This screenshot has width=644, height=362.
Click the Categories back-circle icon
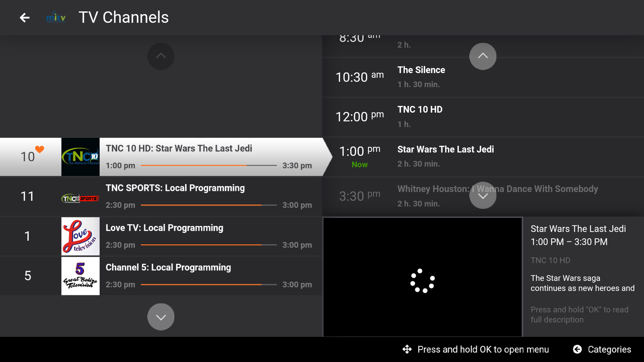577,349
